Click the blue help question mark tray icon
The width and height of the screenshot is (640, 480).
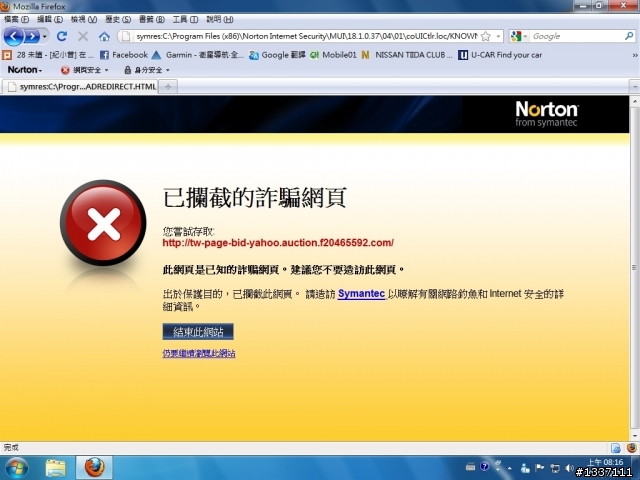point(484,466)
